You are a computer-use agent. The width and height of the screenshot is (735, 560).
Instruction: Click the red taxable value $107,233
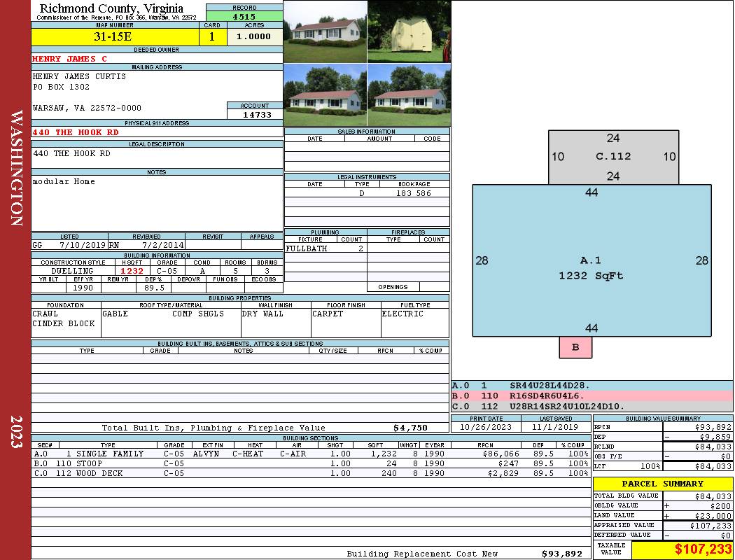703,549
